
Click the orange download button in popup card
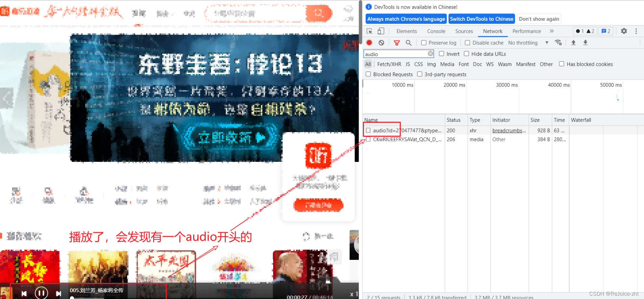click(x=318, y=205)
